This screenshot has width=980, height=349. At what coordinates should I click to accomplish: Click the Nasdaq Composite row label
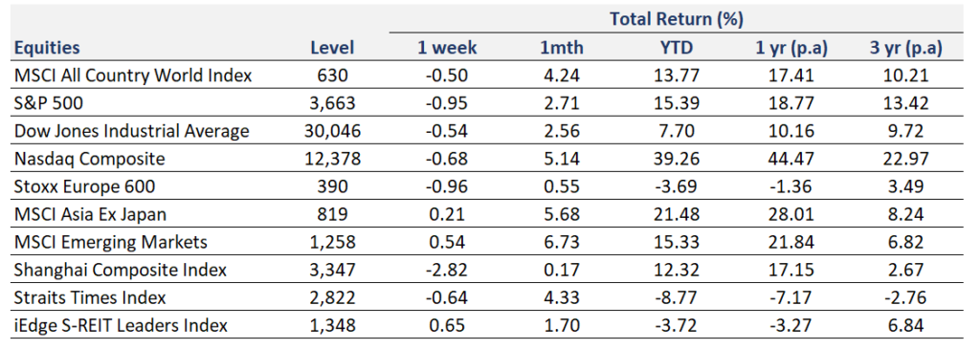tap(90, 160)
